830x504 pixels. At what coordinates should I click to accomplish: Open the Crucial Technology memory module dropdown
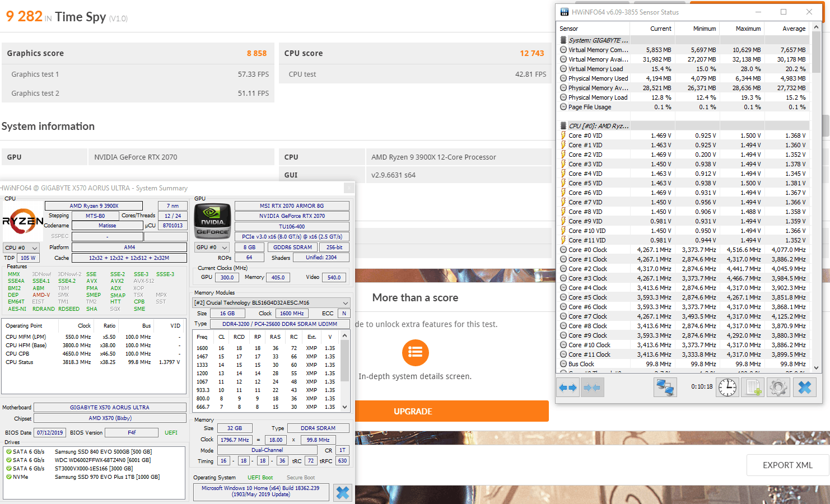(x=271, y=302)
